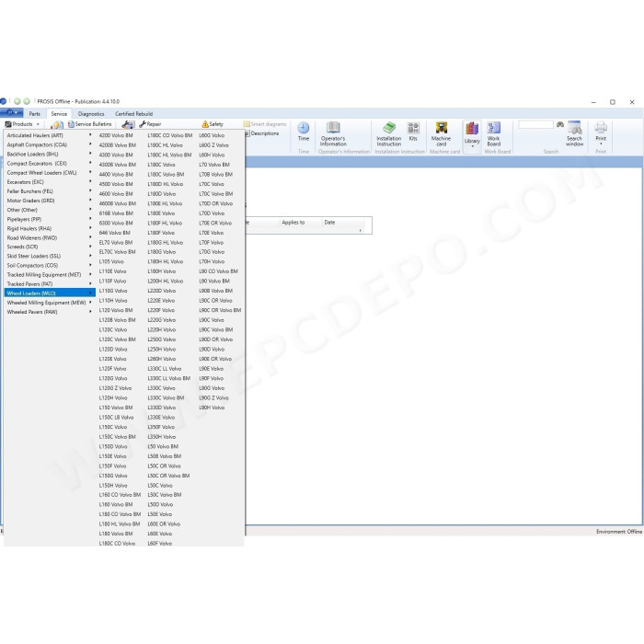This screenshot has width=644, height=644.
Task: Select Wheel Loaders (WLO) menu entry
Action: 50,293
